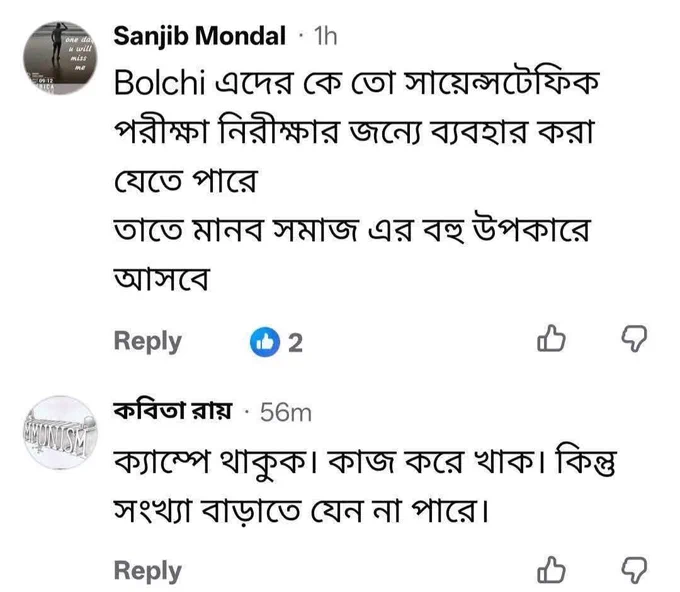Select the word Bolchi in the first comment
Image resolution: width=680 pixels, height=592 pixels.
tap(159, 82)
